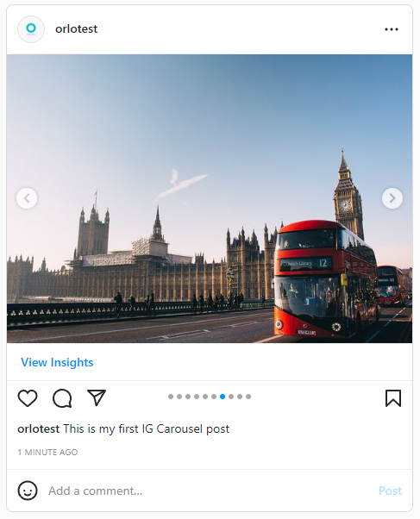Viewport: 420px width, 519px height.
Task: Click orlotest username in the caption
Action: tap(39, 429)
